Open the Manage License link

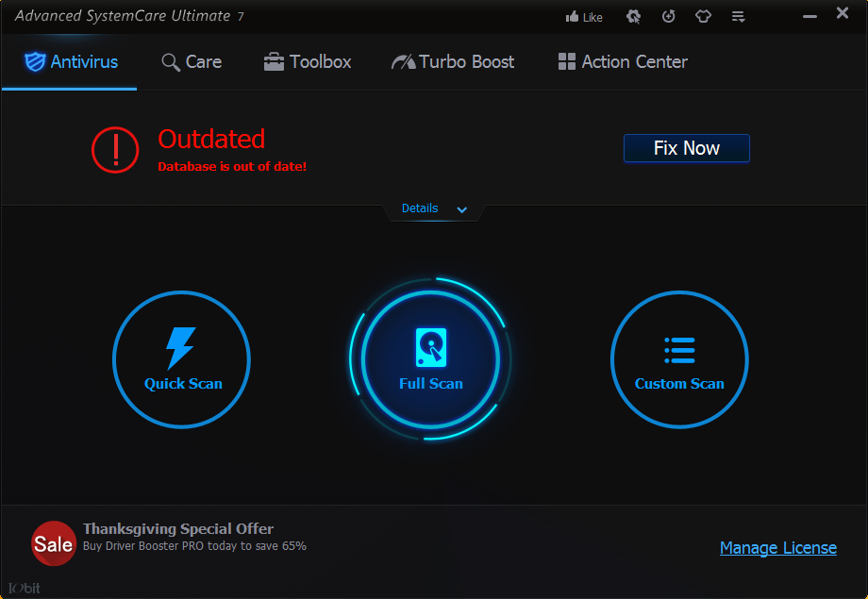coord(777,547)
